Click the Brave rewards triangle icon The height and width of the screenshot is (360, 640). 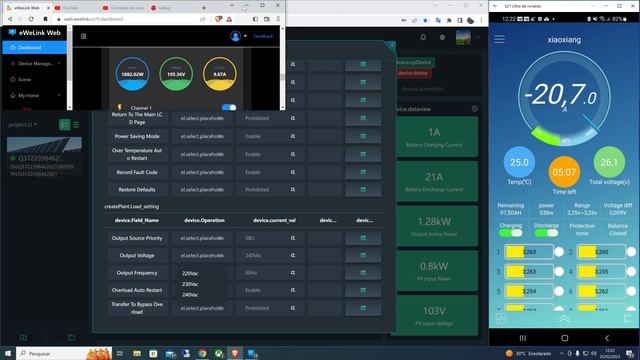pyautogui.click(x=229, y=19)
